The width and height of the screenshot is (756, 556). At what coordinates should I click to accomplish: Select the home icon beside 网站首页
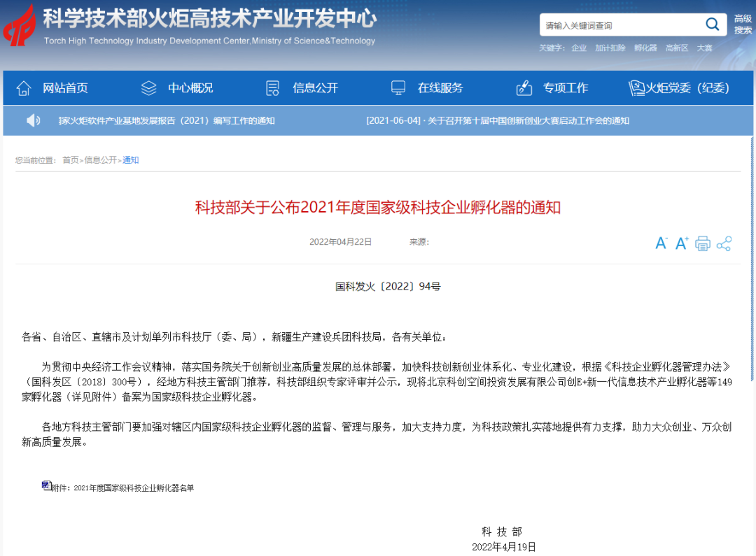pyautogui.click(x=24, y=87)
